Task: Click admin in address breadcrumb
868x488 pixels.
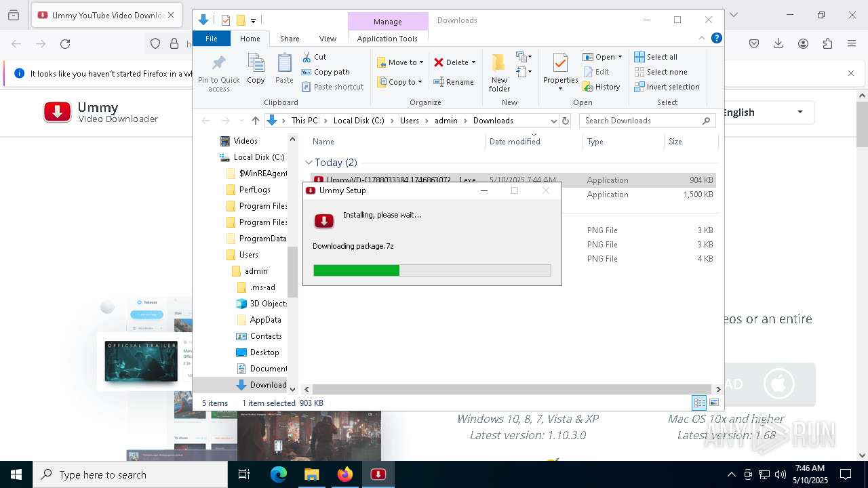Action: click(x=446, y=121)
